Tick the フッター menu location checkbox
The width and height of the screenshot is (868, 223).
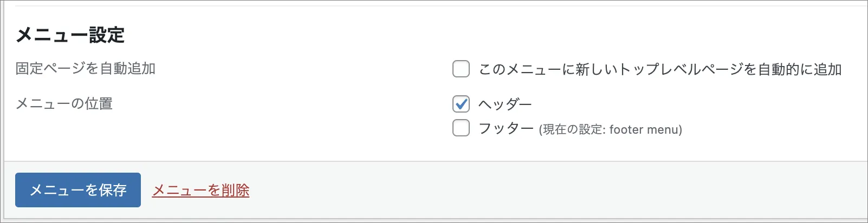coord(461,128)
